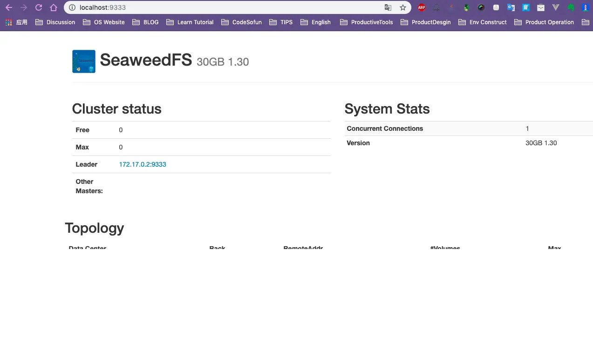This screenshot has height=364, width=593.
Task: Open the Google Translate extension icon
Action: 511,7
